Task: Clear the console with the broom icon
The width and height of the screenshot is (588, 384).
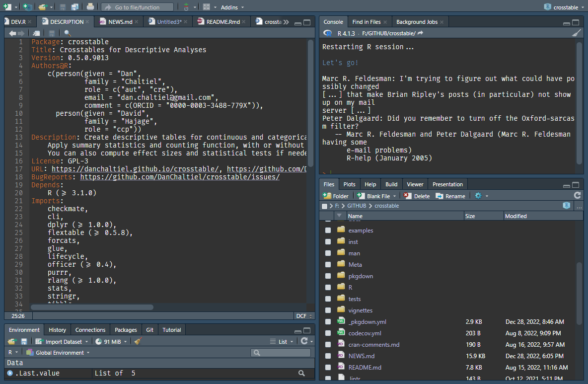Action: point(576,33)
